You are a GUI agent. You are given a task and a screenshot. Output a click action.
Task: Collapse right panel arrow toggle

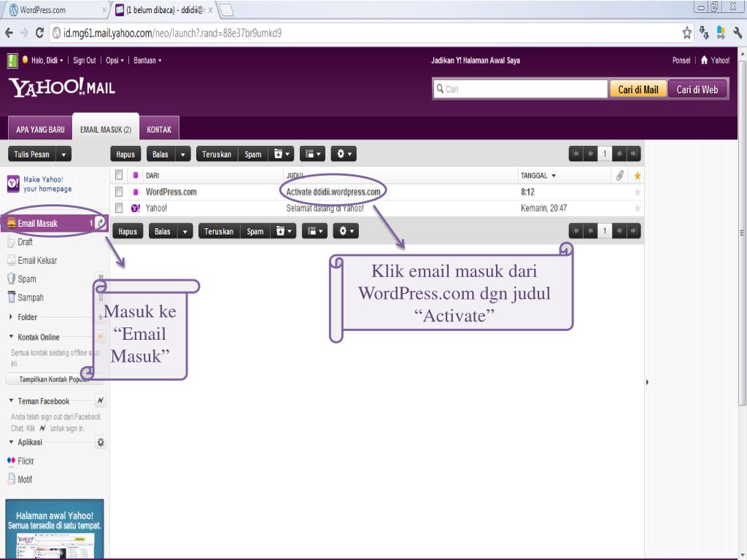click(647, 382)
